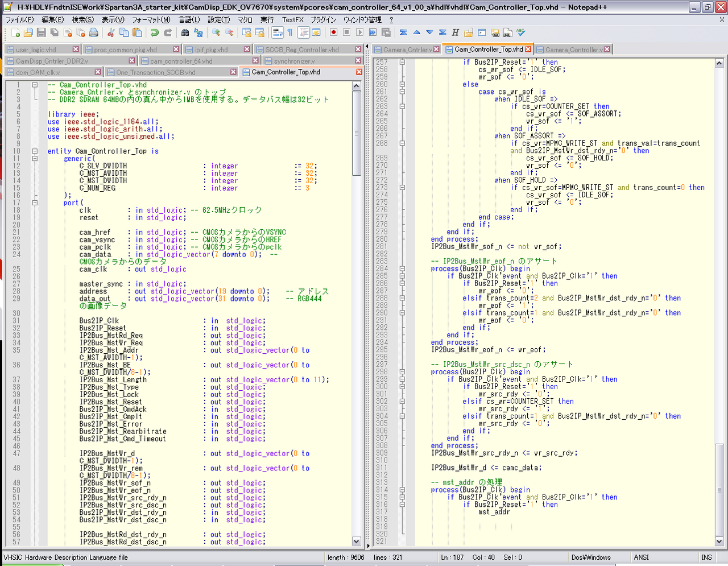Click right pane scroll-up arrow

click(719, 63)
